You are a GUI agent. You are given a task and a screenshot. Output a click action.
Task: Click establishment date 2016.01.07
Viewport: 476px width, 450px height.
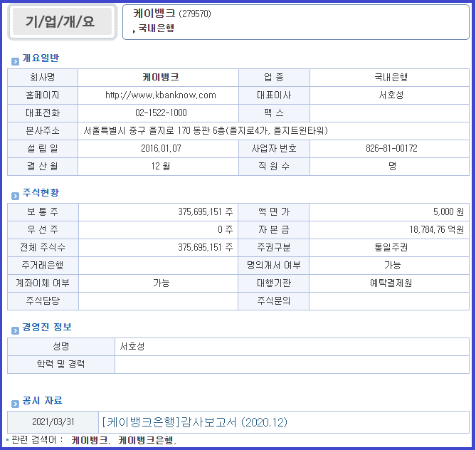[161, 148]
